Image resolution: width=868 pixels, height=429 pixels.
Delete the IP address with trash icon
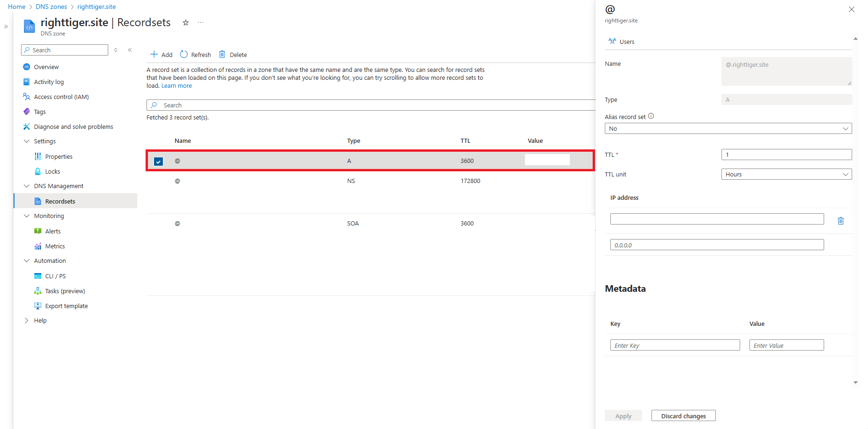[x=840, y=221]
